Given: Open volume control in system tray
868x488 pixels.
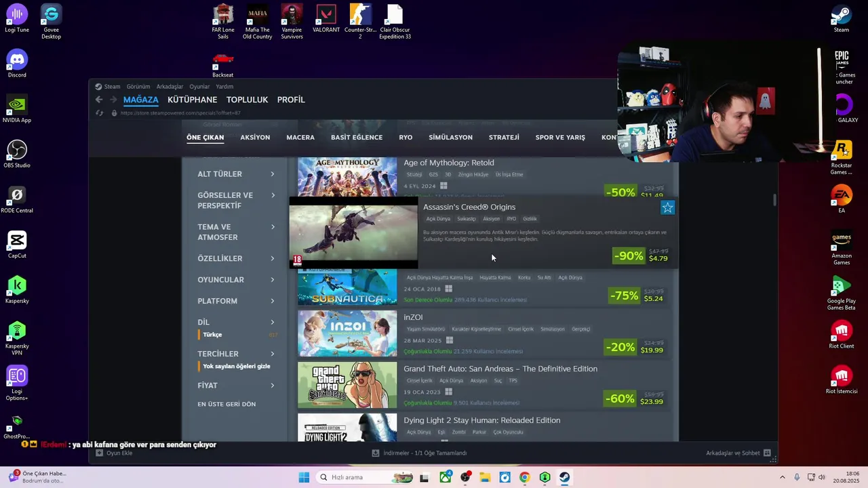Looking at the screenshot, I should click(821, 477).
